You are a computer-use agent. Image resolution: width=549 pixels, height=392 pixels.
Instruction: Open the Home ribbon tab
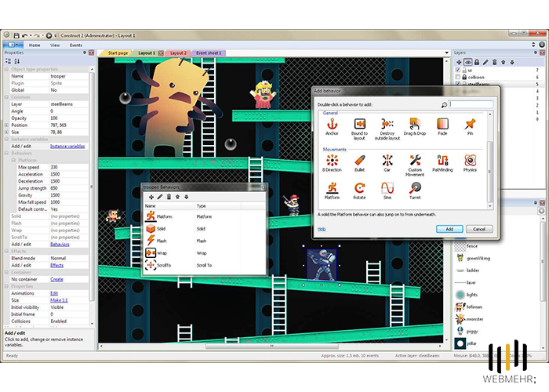pyautogui.click(x=35, y=45)
